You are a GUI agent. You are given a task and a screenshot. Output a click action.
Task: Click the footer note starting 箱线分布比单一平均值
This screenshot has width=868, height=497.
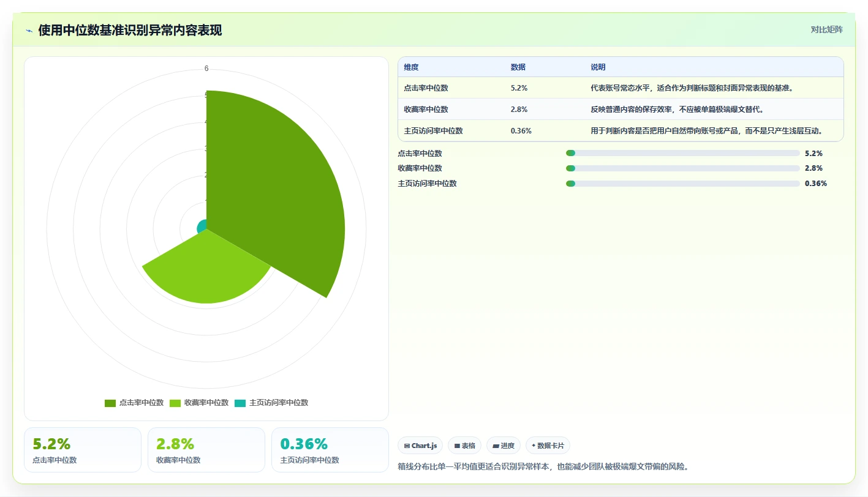(x=543, y=467)
